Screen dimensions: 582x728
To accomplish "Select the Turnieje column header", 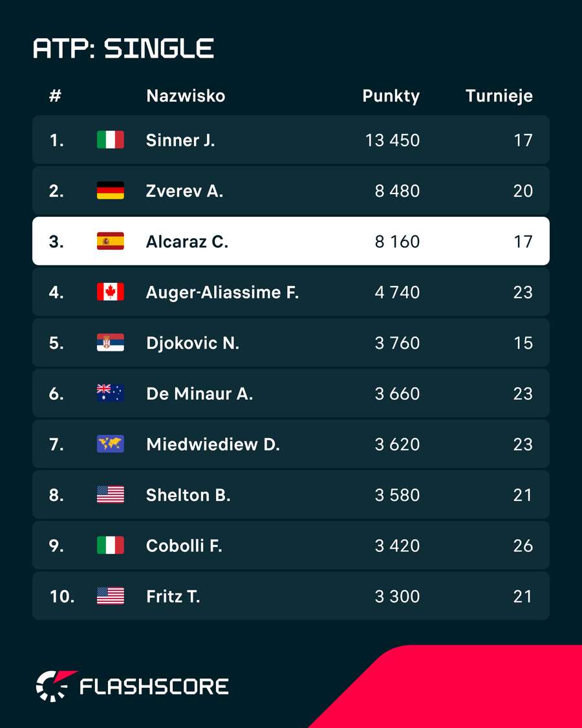I will 499,96.
